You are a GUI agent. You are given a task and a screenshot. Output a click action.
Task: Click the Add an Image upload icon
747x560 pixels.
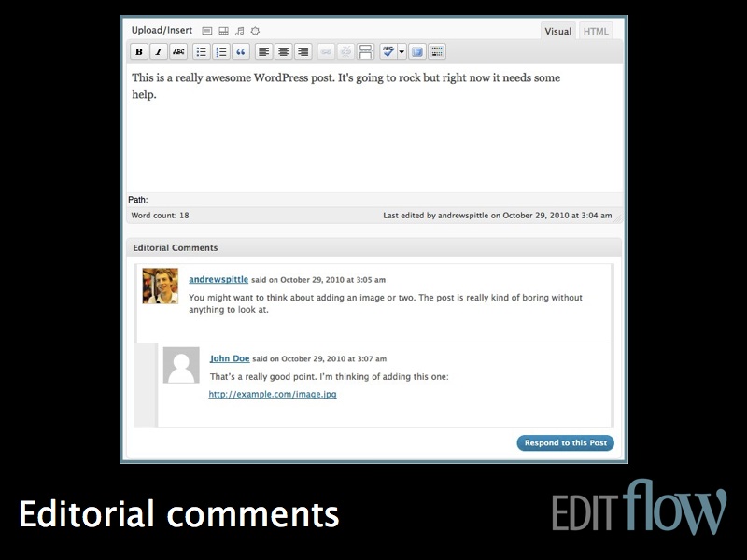coord(206,31)
